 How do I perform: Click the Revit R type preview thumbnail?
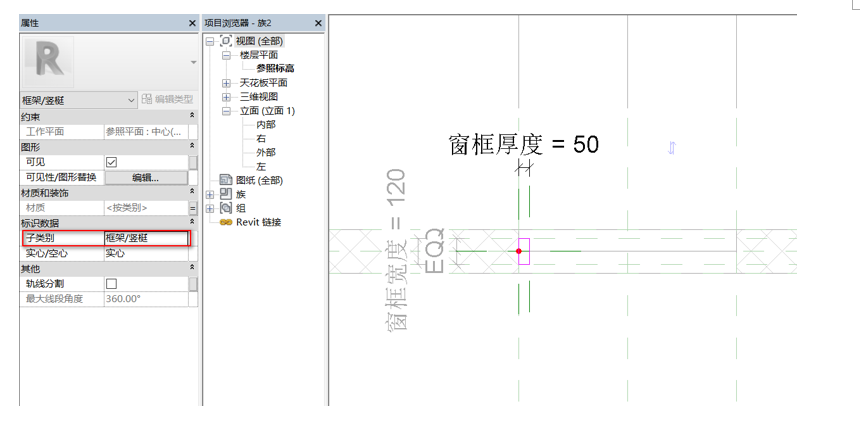[x=48, y=62]
